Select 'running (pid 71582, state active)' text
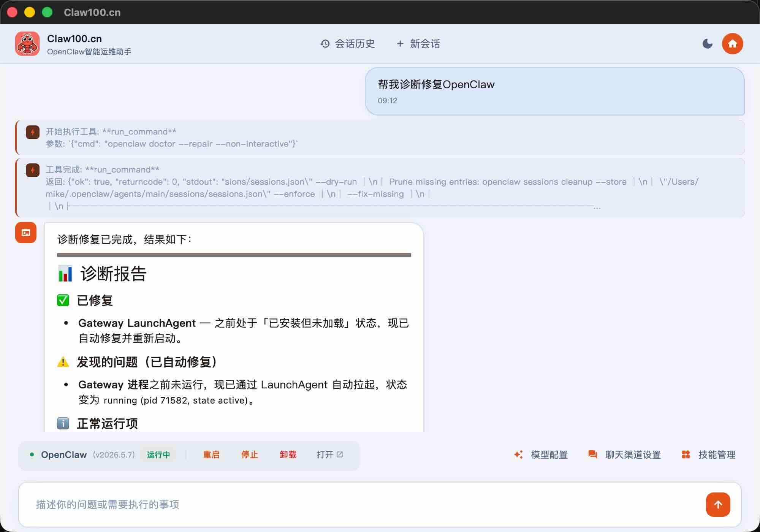 coord(176,400)
